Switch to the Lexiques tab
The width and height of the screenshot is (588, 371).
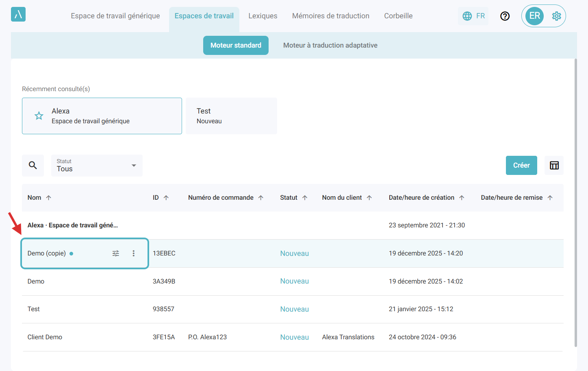[263, 16]
